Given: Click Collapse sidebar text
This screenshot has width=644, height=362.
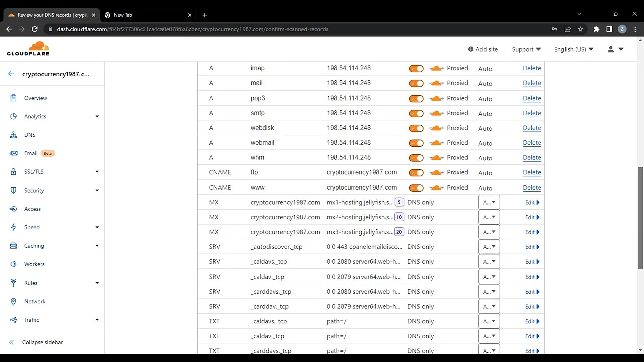Looking at the screenshot, I should (x=42, y=342).
